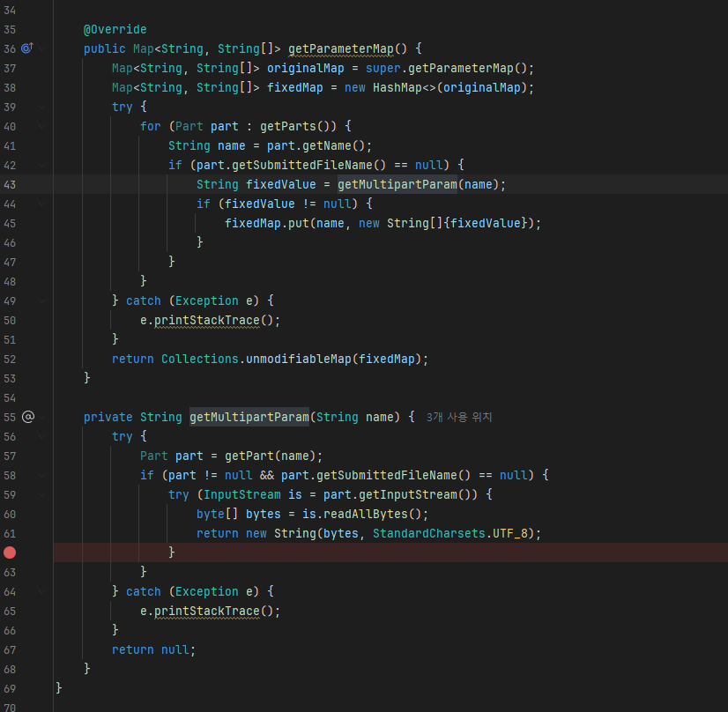The image size is (728, 712).
Task: Open the '3개 사용 위치' usages hint
Action: 458,417
